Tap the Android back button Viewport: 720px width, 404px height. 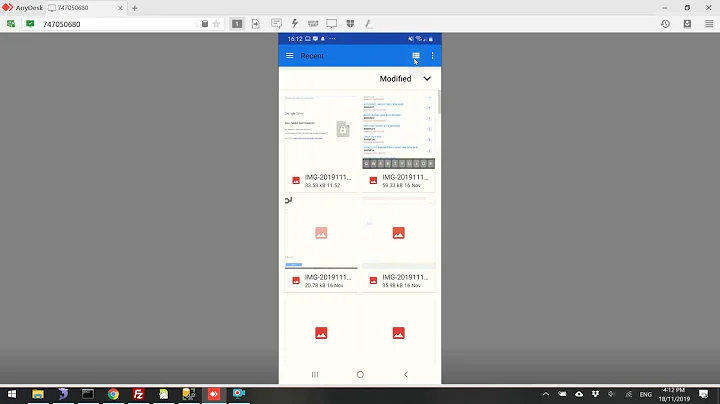tap(405, 375)
